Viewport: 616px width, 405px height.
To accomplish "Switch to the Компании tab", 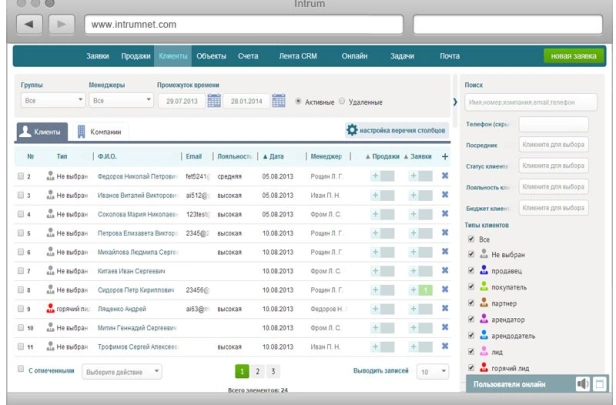I will pos(100,131).
